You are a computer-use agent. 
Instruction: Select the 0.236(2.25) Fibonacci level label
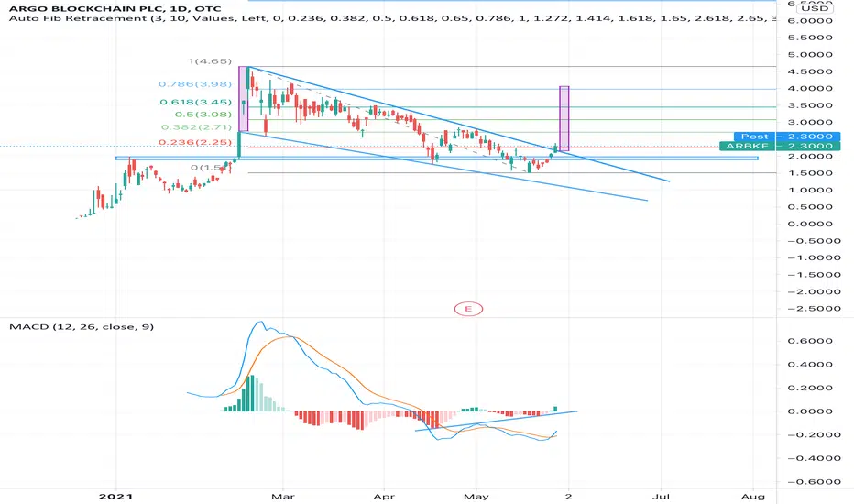tap(195, 142)
